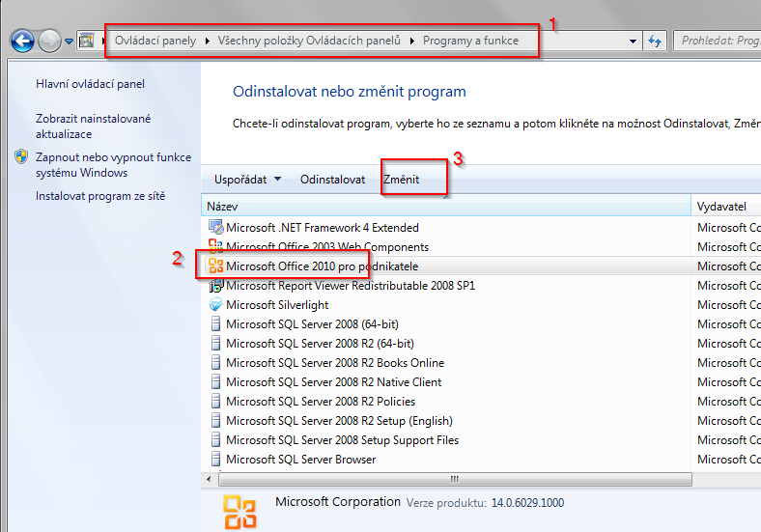Click Microsoft Report Viewer Redistributable icon
Viewport: 761px width, 532px height.
tap(216, 286)
